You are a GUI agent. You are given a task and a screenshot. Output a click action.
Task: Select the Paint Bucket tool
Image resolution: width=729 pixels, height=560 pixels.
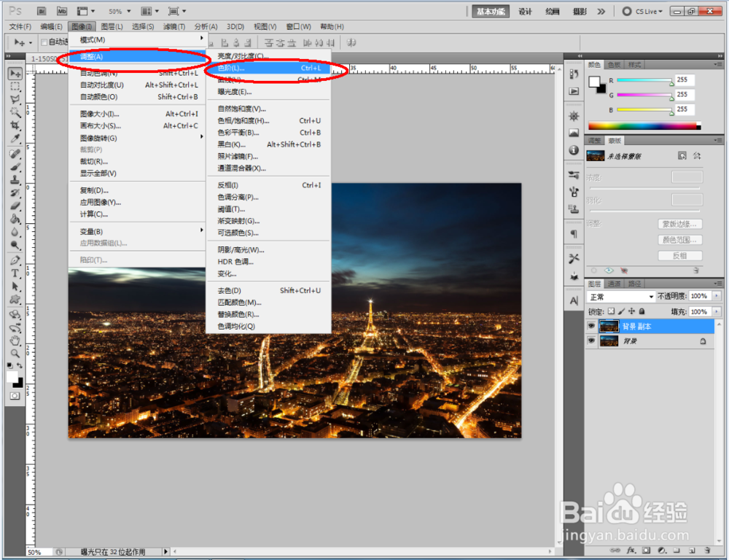15,219
